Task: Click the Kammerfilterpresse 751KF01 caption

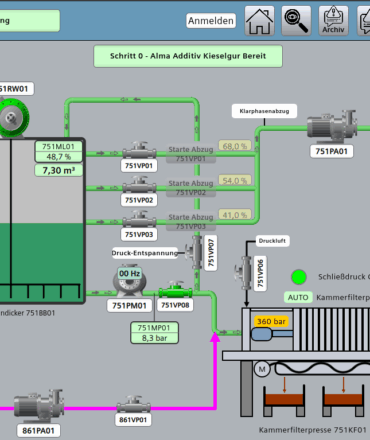Action: (x=313, y=430)
